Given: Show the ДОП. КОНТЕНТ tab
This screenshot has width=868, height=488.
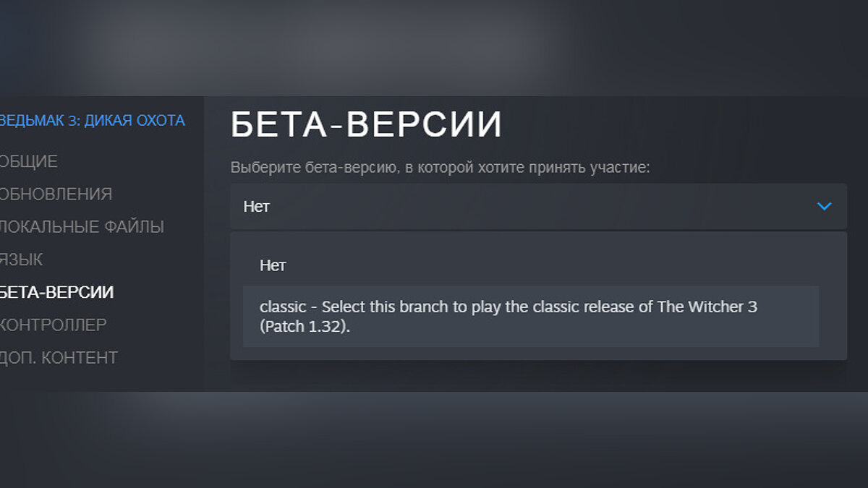Looking at the screenshot, I should [x=59, y=357].
